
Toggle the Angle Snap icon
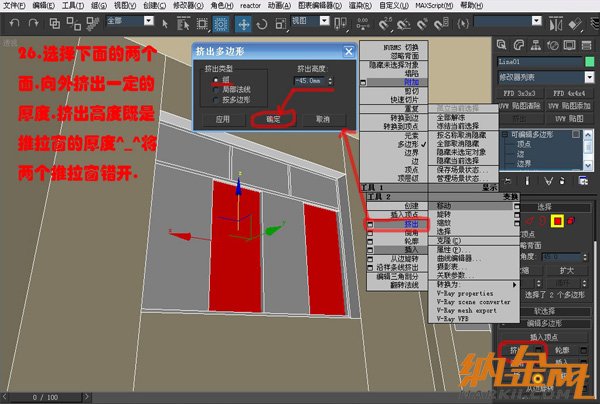click(403, 24)
